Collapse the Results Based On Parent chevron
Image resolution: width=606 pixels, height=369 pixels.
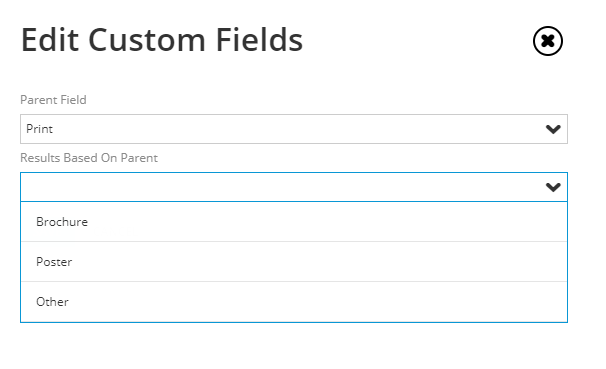tap(553, 187)
